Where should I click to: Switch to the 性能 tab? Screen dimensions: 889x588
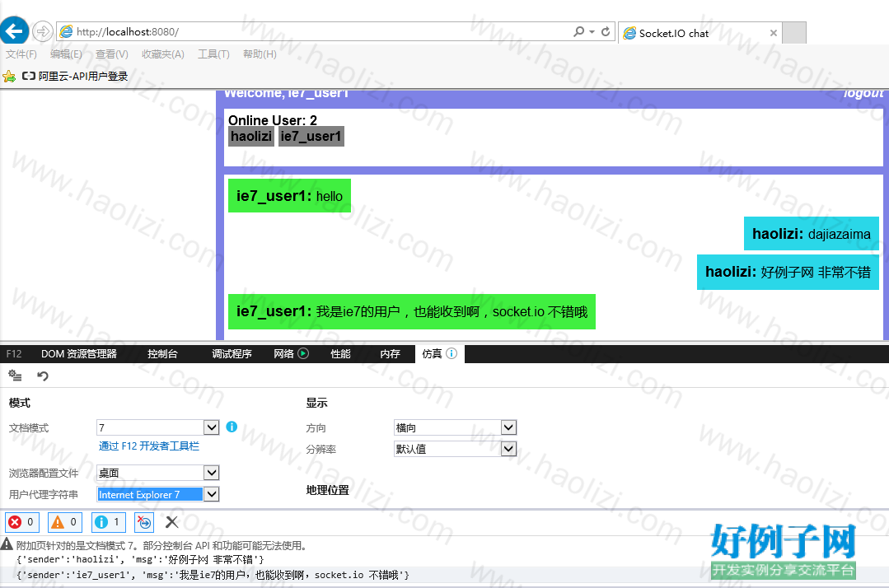pyautogui.click(x=340, y=353)
